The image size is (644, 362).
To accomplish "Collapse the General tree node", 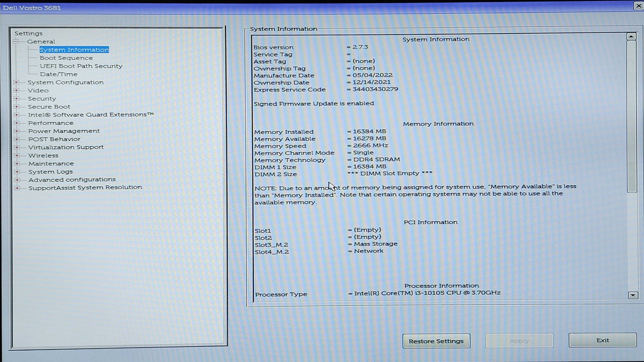I will point(16,41).
